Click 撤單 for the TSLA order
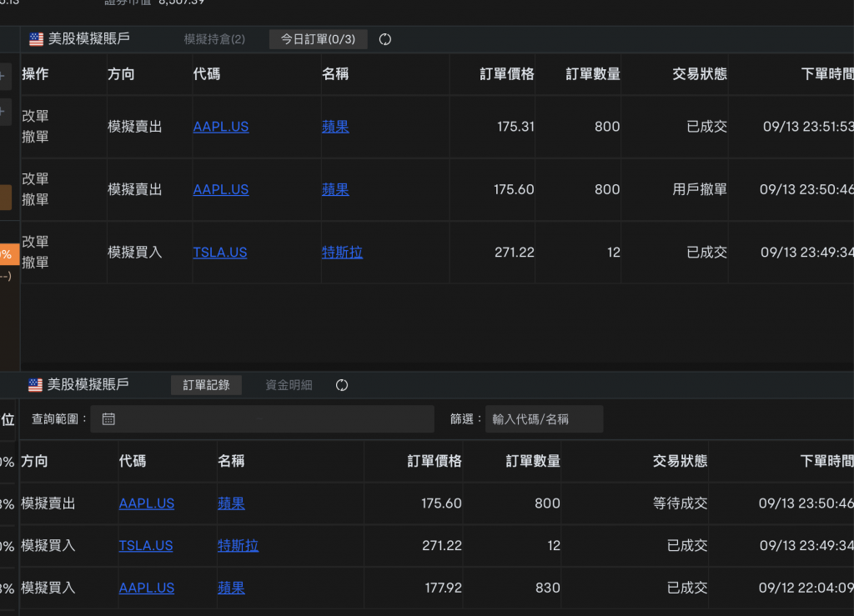Image resolution: width=854 pixels, height=616 pixels. click(x=35, y=263)
